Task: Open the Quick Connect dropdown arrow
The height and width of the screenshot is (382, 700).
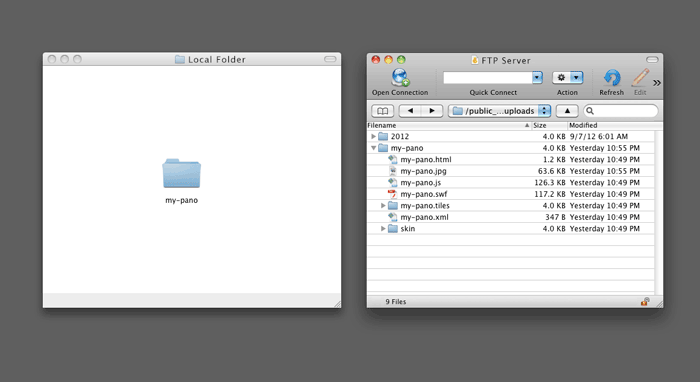Action: pos(538,78)
